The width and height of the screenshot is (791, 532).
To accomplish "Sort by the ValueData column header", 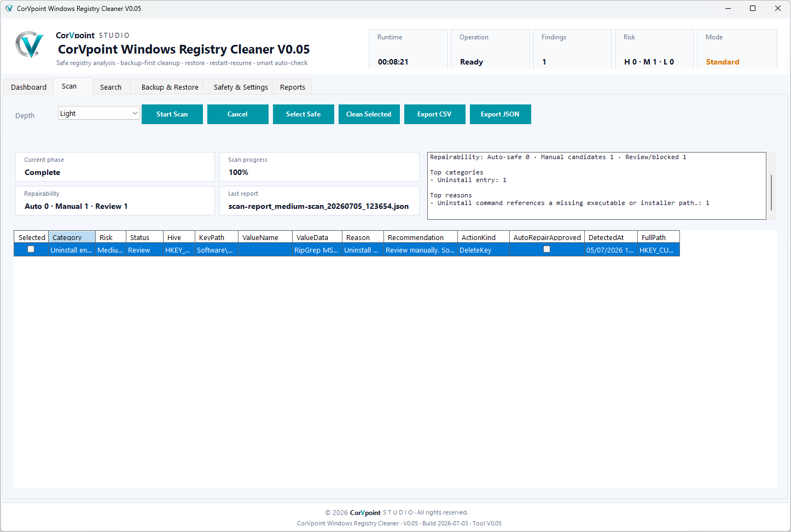I will [317, 237].
